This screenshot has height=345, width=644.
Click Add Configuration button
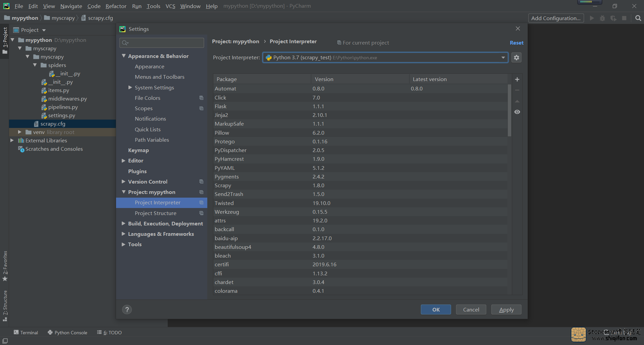[x=556, y=18]
